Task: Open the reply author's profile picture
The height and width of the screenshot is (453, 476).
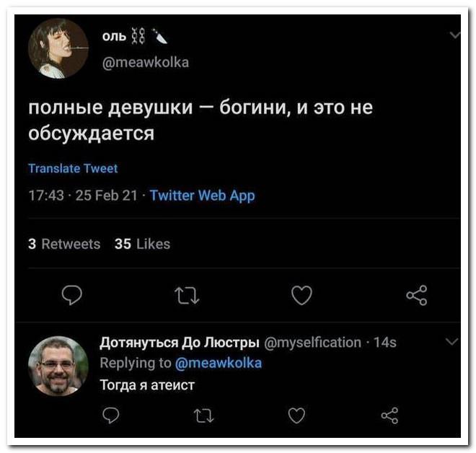Action: tap(57, 365)
